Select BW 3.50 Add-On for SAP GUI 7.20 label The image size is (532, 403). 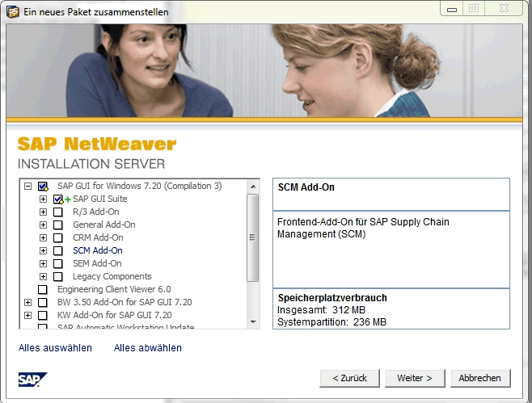125,302
